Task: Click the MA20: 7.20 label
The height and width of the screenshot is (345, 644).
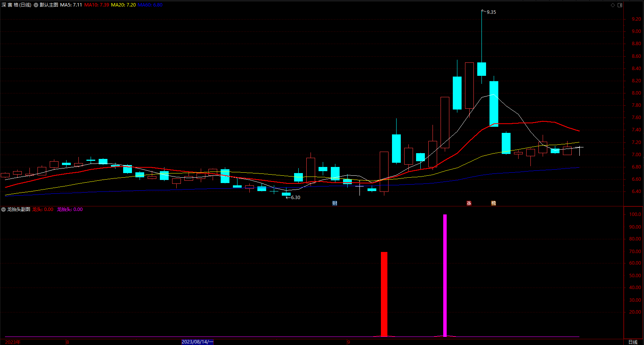Action: (x=124, y=5)
